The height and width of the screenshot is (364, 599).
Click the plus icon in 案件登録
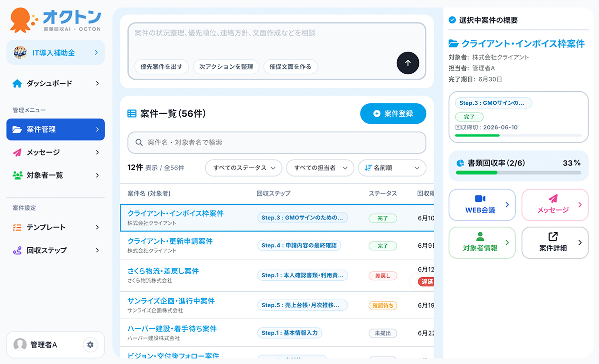[x=377, y=114]
